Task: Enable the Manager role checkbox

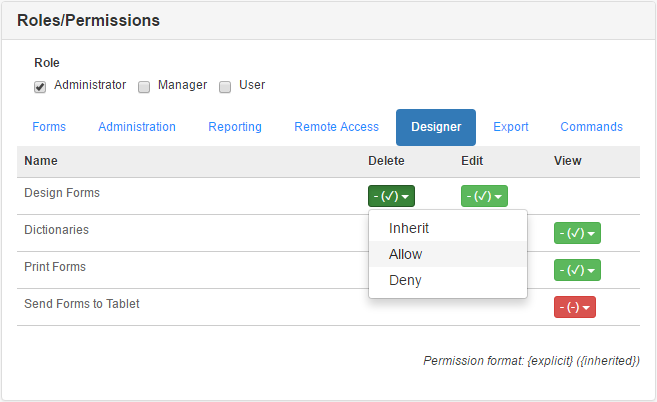Action: (144, 86)
